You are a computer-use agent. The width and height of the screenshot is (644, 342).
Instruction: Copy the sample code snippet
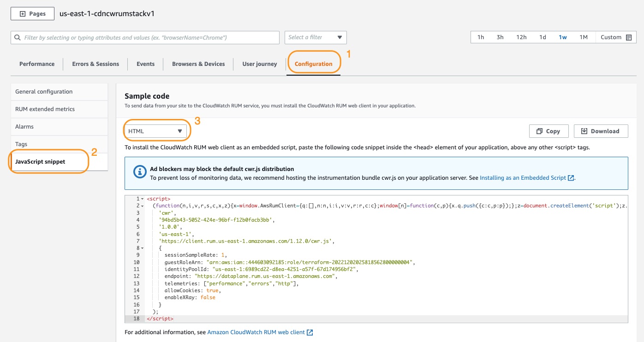point(549,131)
